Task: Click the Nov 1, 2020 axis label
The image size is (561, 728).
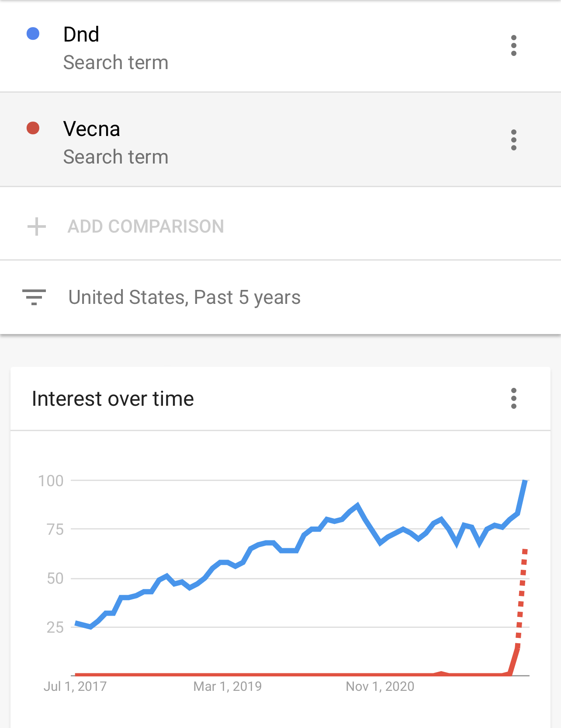Action: tap(380, 686)
